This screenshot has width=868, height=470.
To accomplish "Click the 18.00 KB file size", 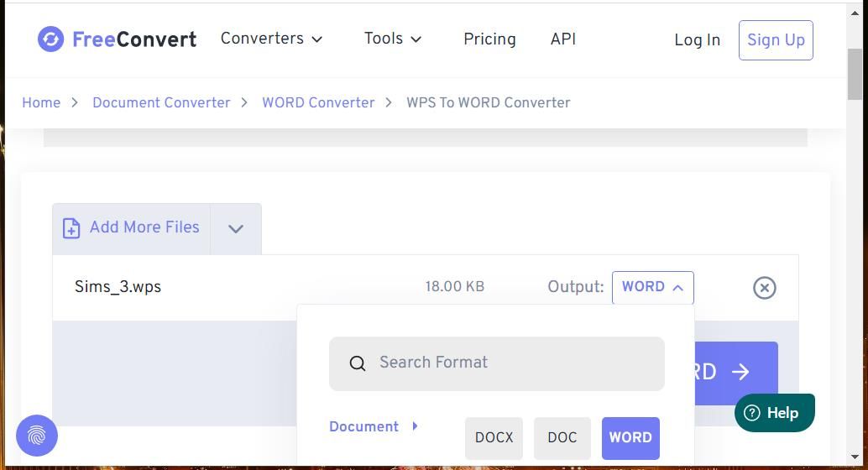I will coord(454,287).
